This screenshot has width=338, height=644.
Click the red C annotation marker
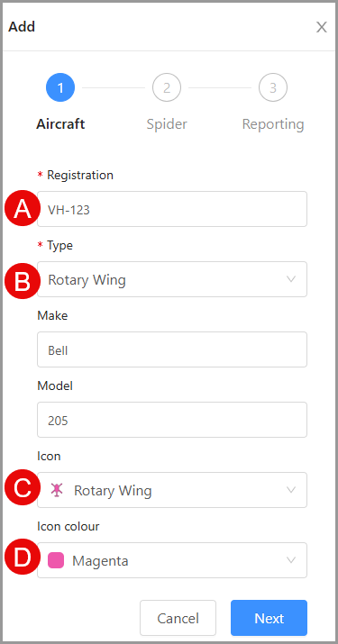point(23,488)
